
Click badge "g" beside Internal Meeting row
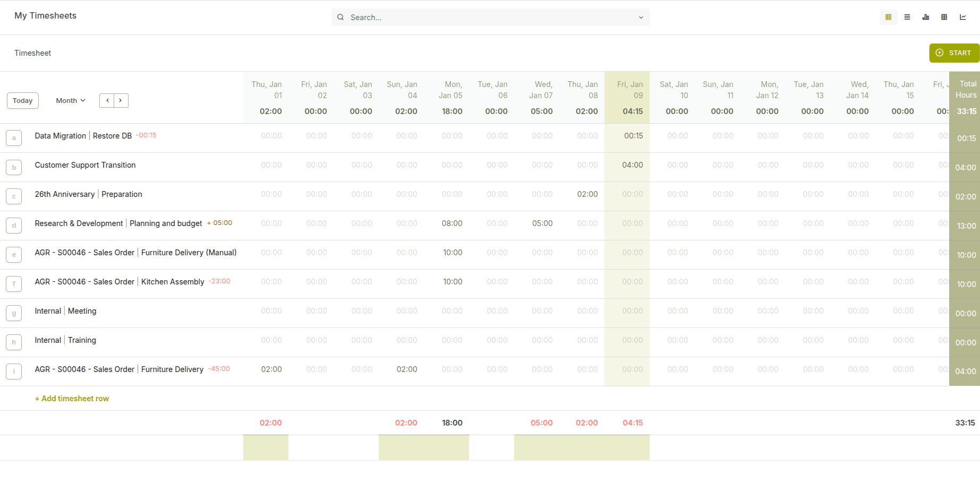pos(14,313)
